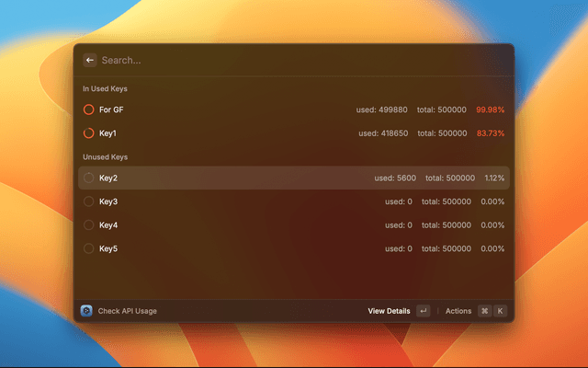Click the Key4 circle icon
This screenshot has width=588, height=368.
[89, 224]
